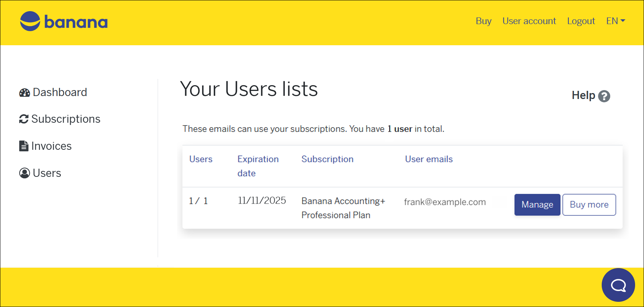644x307 pixels.
Task: Open Subscriptions in the sidebar
Action: pos(60,119)
